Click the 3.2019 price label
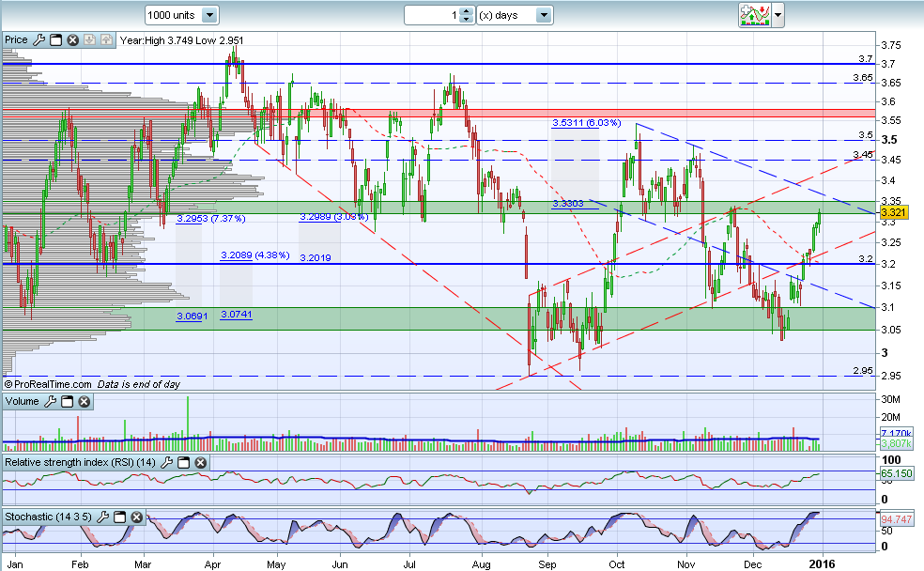The width and height of the screenshot is (924, 571). pyautogui.click(x=316, y=257)
